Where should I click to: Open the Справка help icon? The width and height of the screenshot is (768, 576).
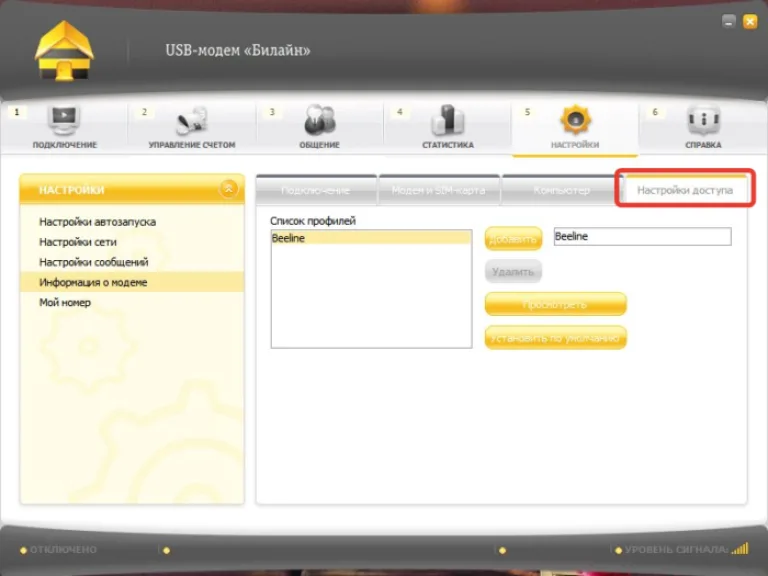click(703, 120)
